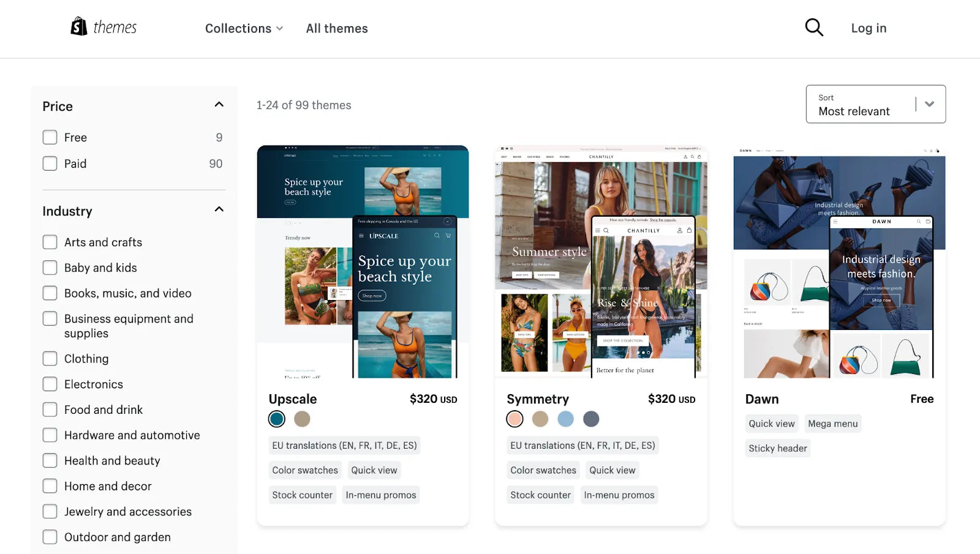Screen dimensions: 980x554
Task: Open the Dawn theme preview thumbnail
Action: pos(839,262)
